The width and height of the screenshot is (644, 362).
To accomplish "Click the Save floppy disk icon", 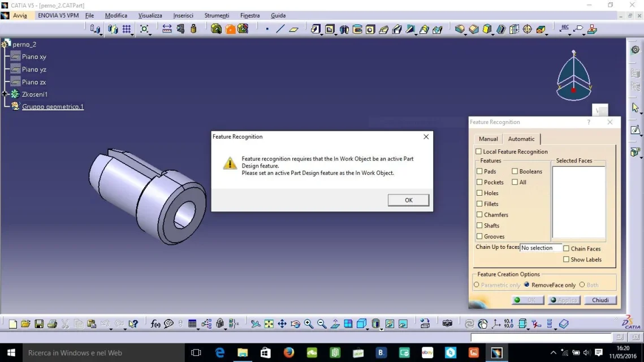I will click(x=38, y=324).
